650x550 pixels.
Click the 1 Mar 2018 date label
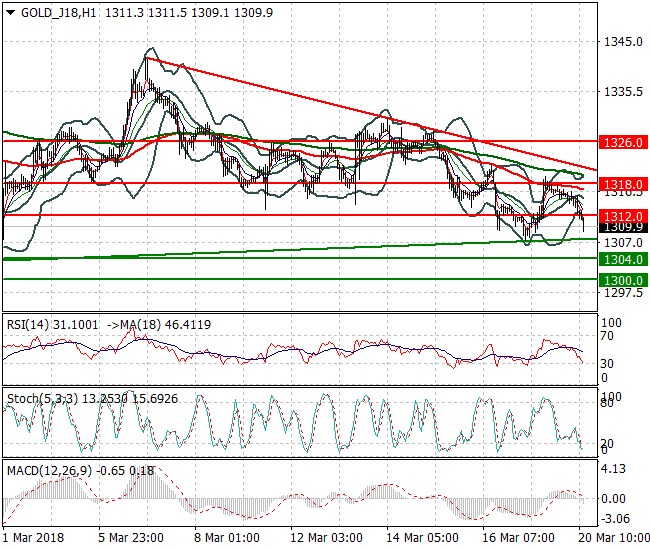(x=34, y=538)
